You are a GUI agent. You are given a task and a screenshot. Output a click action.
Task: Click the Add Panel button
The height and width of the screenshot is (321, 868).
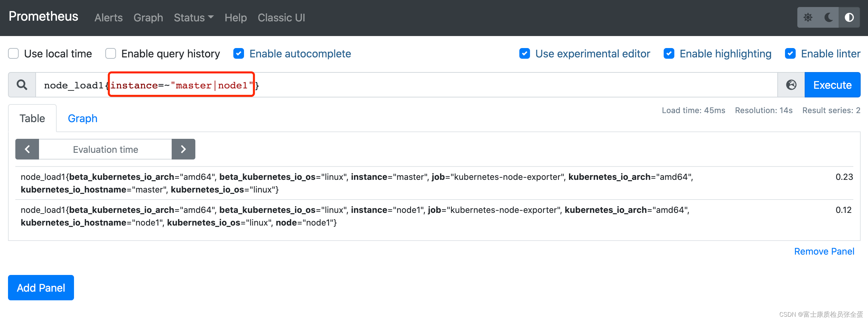pos(41,288)
